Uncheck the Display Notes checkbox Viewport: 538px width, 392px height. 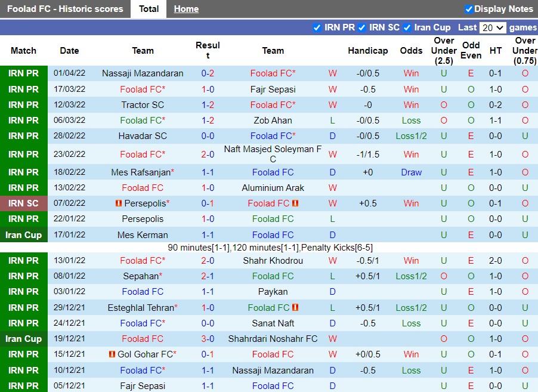(x=469, y=9)
